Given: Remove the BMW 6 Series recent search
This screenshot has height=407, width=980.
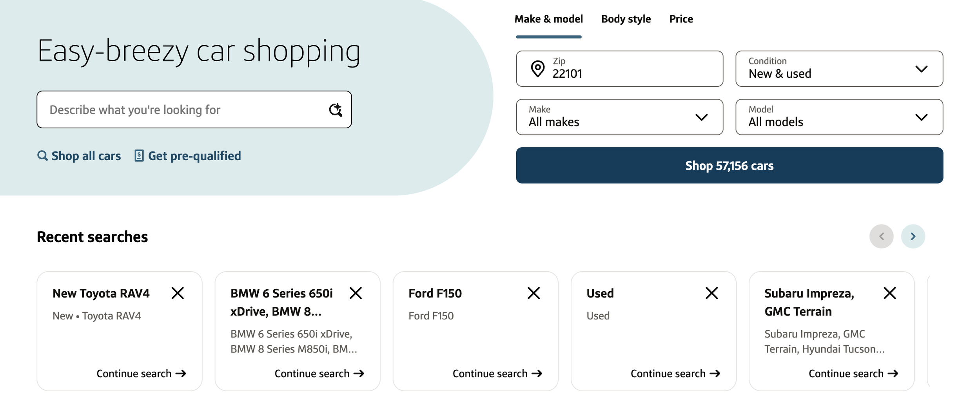Looking at the screenshot, I should coord(356,293).
